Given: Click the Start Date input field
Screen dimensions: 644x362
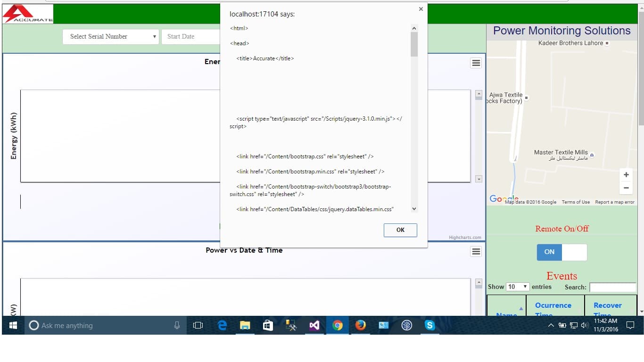Looking at the screenshot, I should coord(191,36).
